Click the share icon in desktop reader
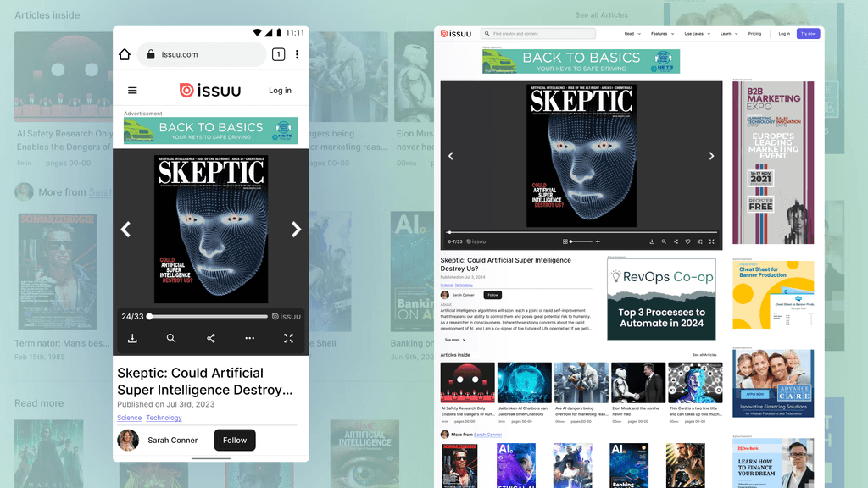Screen dimensions: 868x488 pyautogui.click(x=676, y=241)
